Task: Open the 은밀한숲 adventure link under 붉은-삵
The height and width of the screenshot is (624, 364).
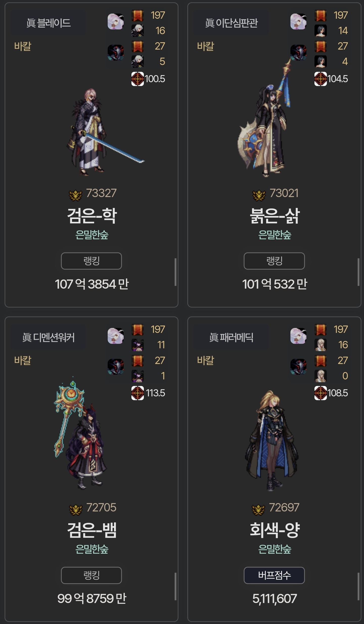Action: click(x=275, y=235)
